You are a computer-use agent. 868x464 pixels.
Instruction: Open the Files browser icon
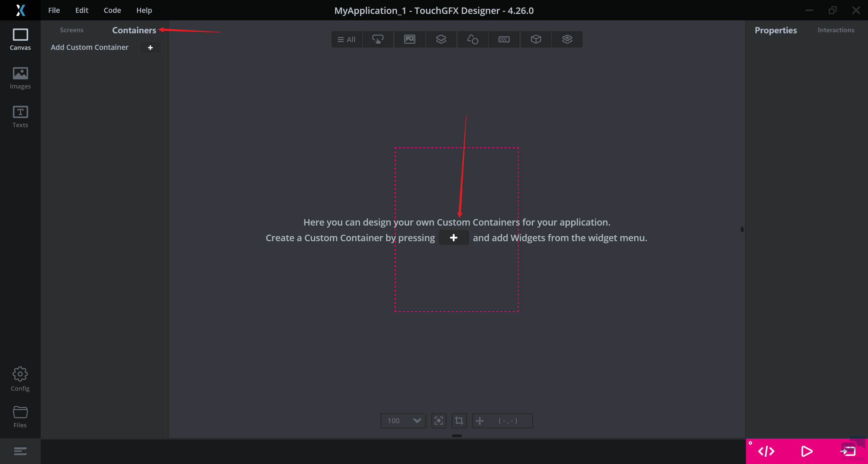[20, 417]
